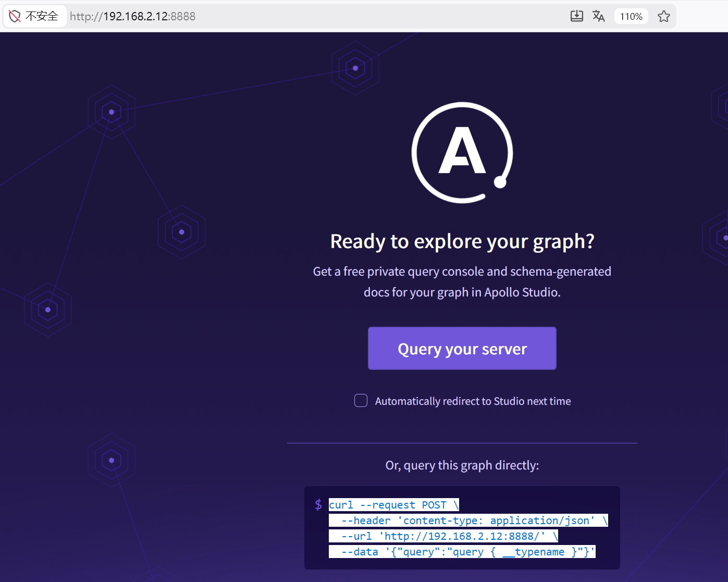Image resolution: width=728 pixels, height=582 pixels.
Task: Click the 'curl --request POST' command line
Action: (x=393, y=505)
